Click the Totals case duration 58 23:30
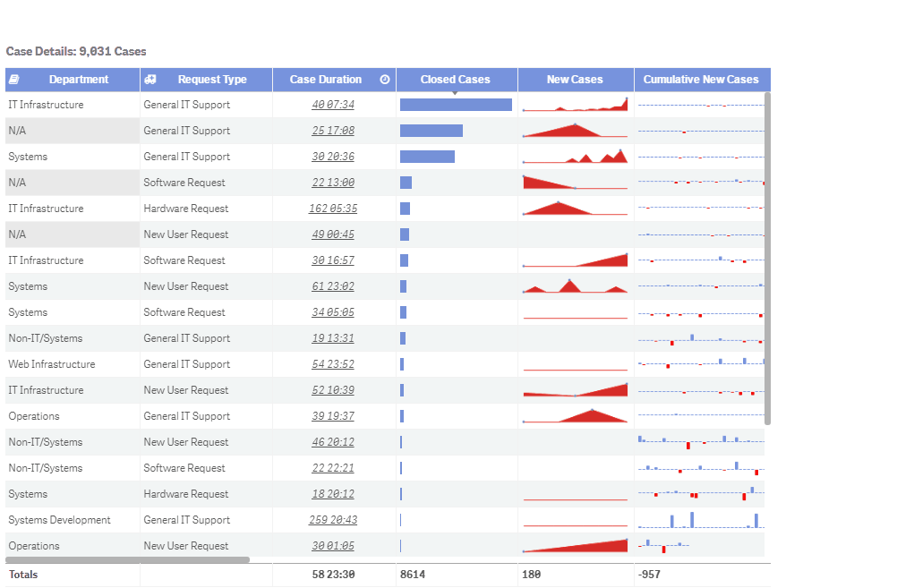This screenshot has height=588, width=914. [x=333, y=575]
